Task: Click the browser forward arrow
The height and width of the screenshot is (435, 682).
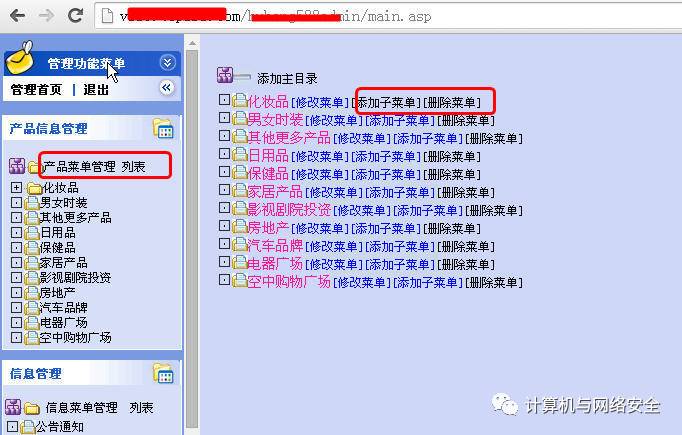Action: pyautogui.click(x=46, y=16)
